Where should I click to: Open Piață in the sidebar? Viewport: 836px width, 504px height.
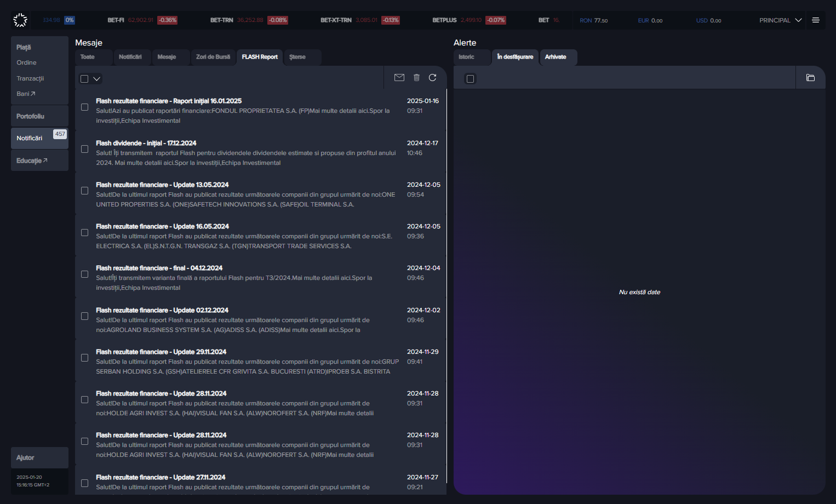[24, 48]
